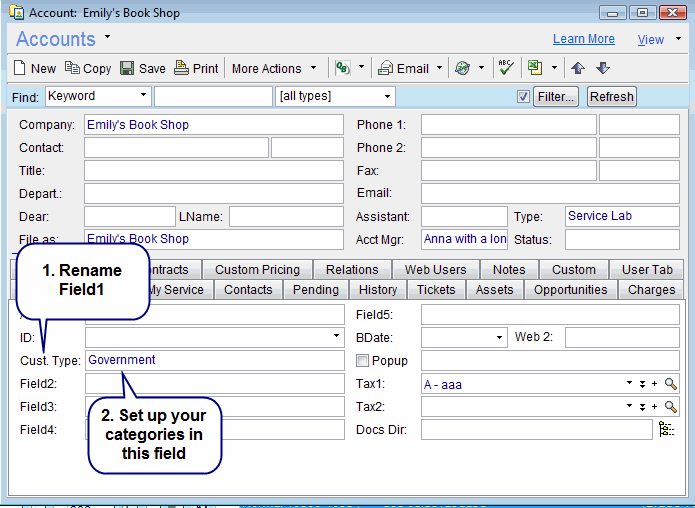
Task: Click the New account toolbar icon
Action: [x=20, y=69]
